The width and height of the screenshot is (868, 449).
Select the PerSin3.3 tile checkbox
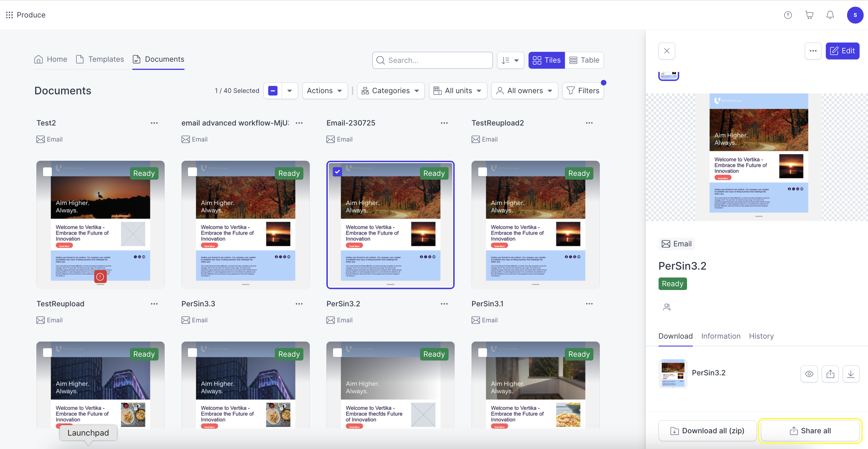pyautogui.click(x=192, y=172)
